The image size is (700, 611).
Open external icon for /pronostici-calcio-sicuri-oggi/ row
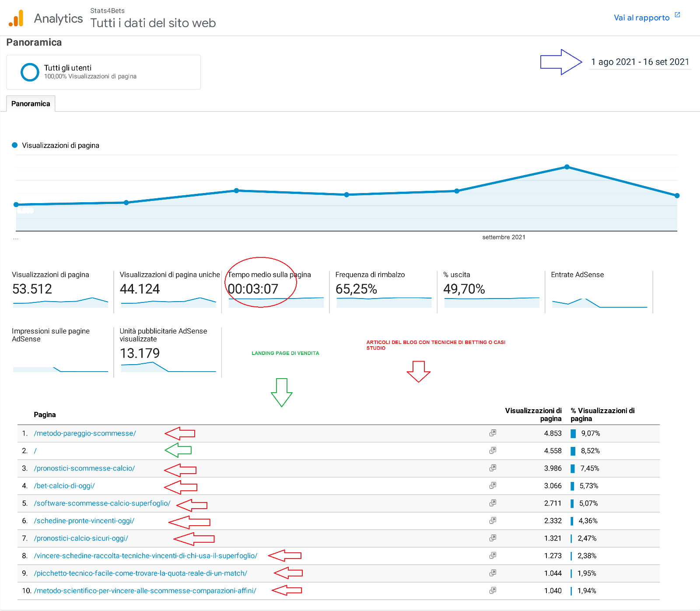point(493,538)
